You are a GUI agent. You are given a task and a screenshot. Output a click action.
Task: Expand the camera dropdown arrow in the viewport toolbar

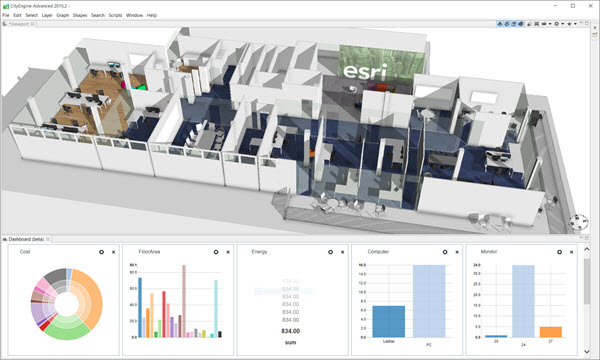[550, 24]
